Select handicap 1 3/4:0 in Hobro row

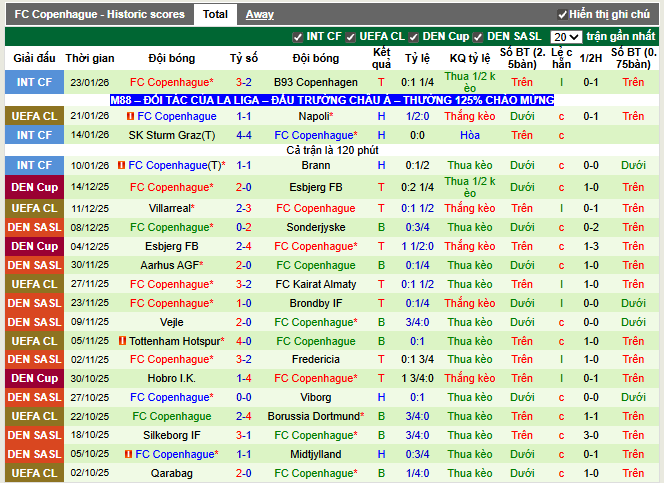tap(417, 378)
